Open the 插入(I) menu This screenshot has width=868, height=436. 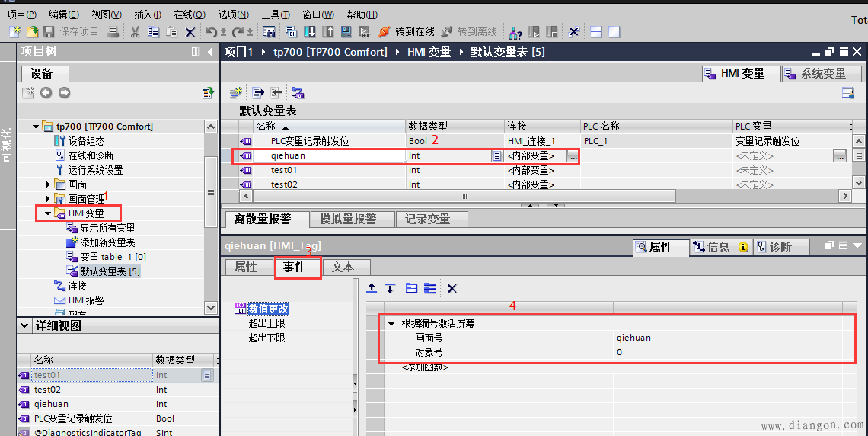point(148,14)
